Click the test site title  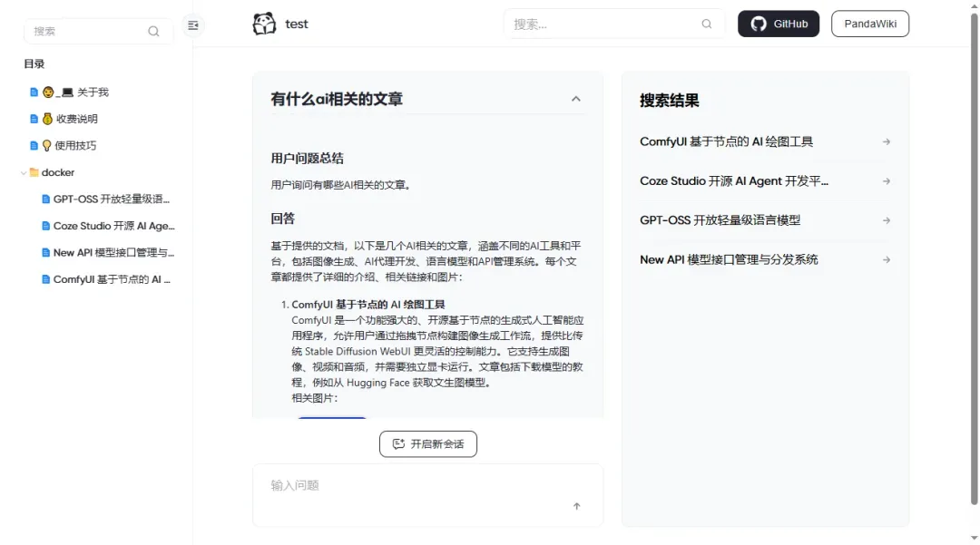(296, 24)
